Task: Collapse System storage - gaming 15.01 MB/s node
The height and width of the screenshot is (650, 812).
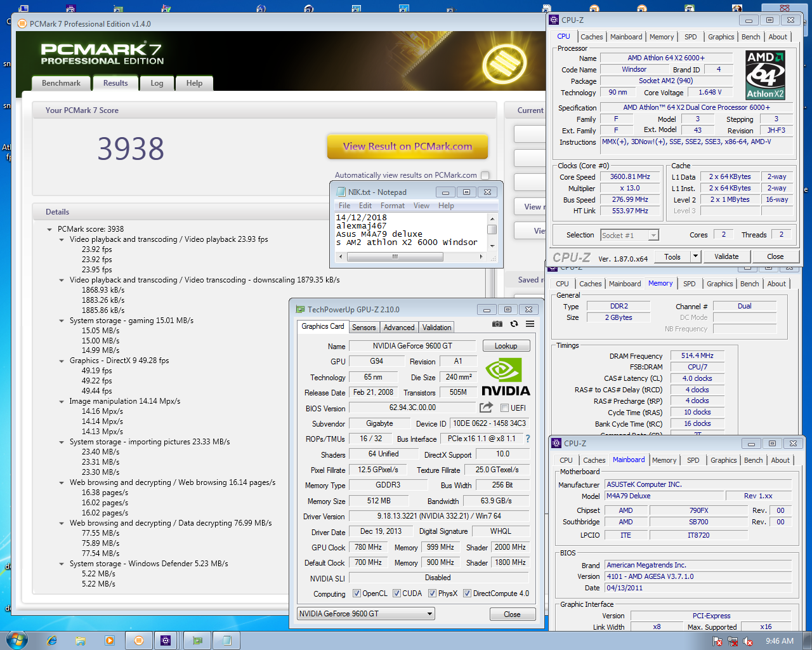Action: 62,321
